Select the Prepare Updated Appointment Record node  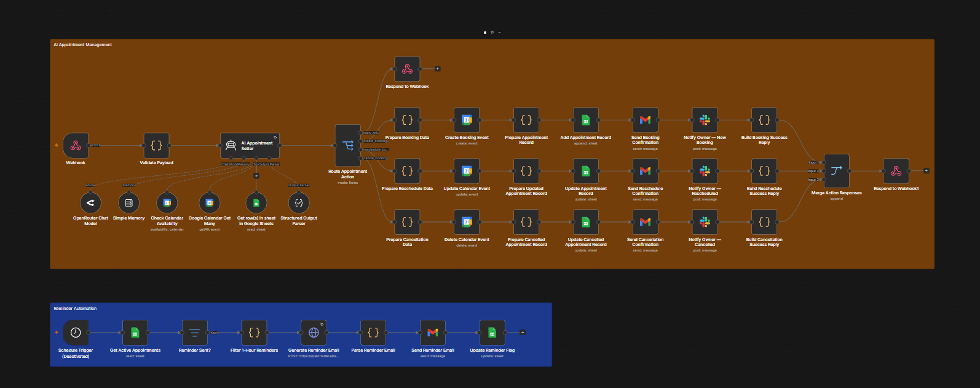(526, 172)
